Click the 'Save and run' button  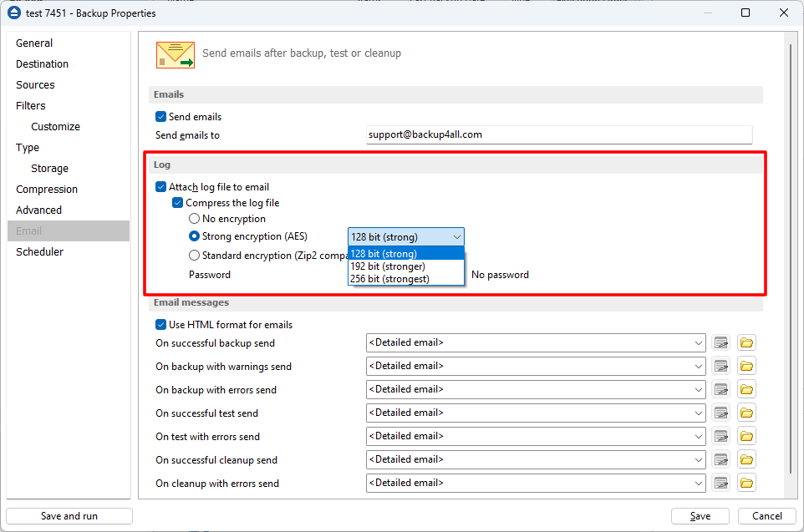69,515
